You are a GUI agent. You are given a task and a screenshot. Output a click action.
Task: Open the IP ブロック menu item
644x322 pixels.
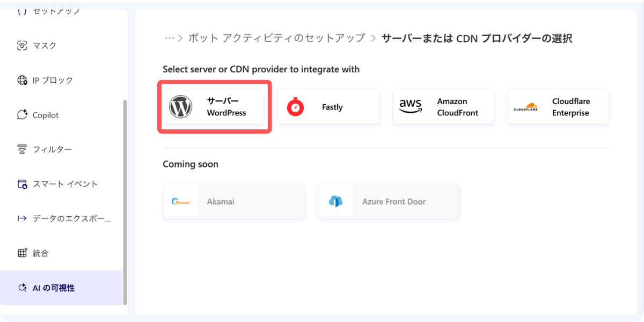62,80
